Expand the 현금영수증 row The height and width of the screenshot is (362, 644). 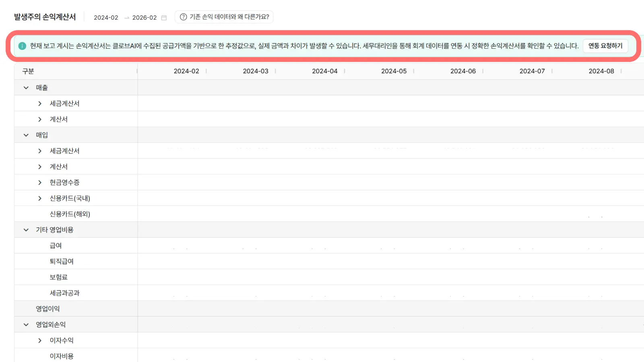(40, 183)
